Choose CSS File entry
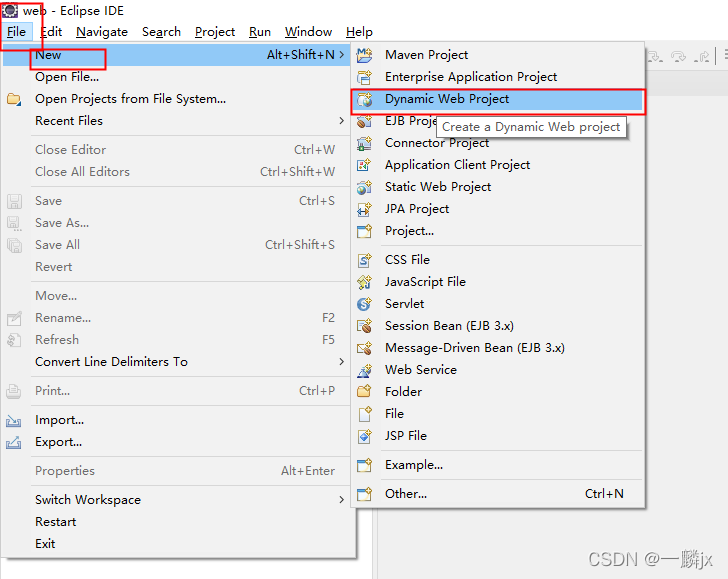728x579 pixels. point(498,260)
